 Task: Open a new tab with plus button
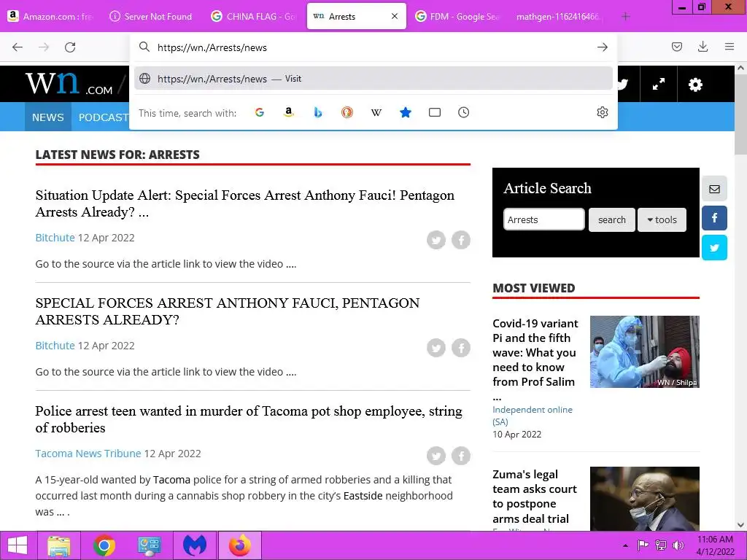pos(625,16)
